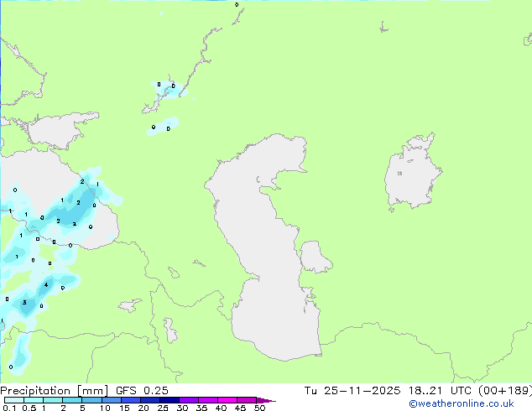The width and height of the screenshot is (532, 411).
Task: Click the "(00+189)" forecast offset text
Action: 505,391
